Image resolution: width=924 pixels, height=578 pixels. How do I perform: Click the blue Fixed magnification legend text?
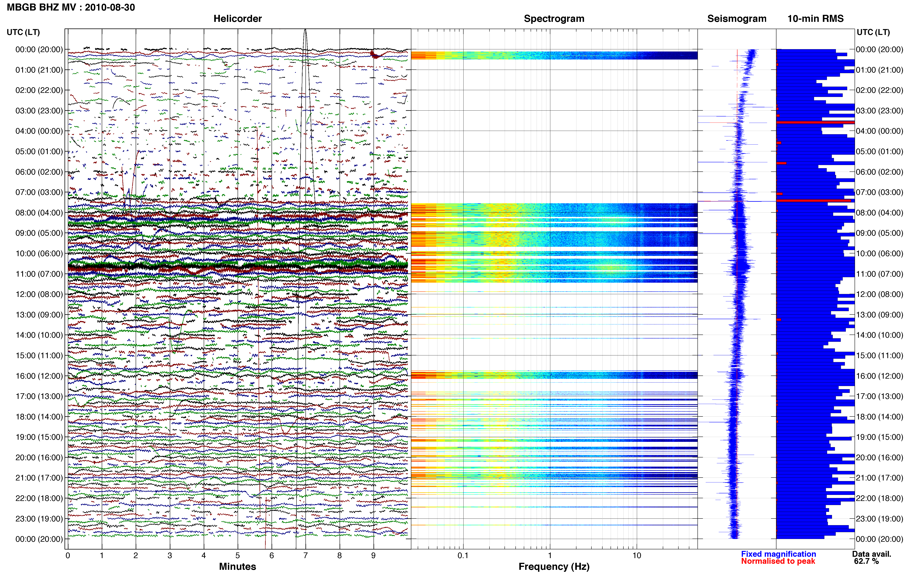tap(778, 554)
